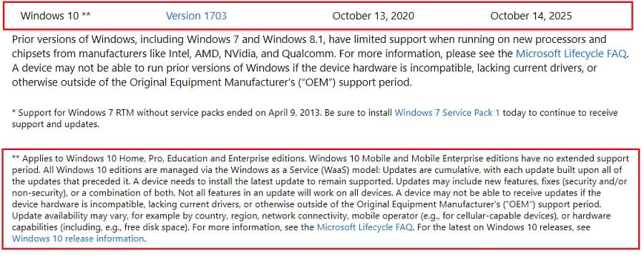Open the Version 1703 link
This screenshot has width=644, height=260.
click(196, 16)
